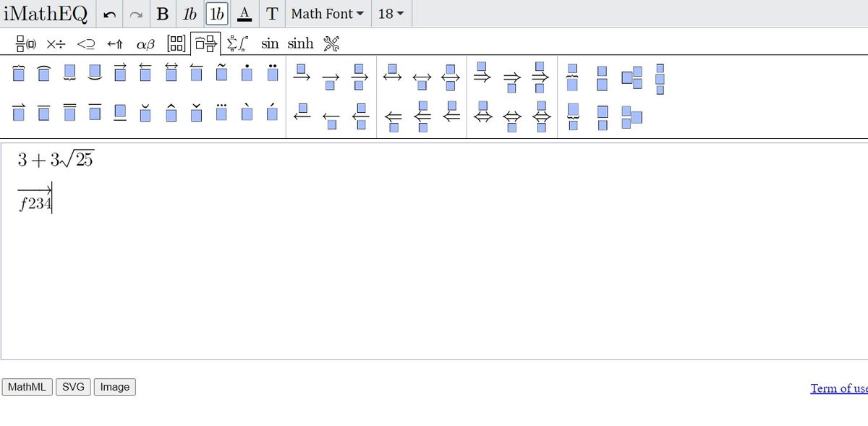This screenshot has width=868, height=426.
Task: Select the arithmetic operators ×÷ palette
Action: 56,43
